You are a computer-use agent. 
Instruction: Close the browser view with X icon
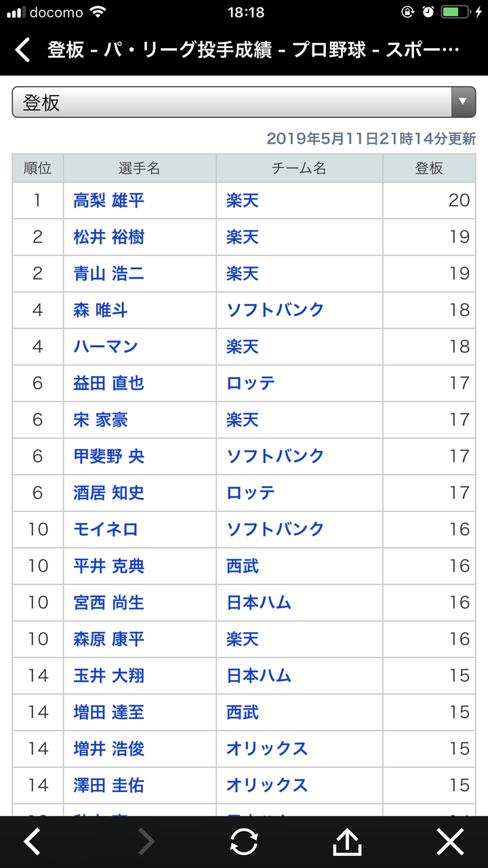point(450,842)
